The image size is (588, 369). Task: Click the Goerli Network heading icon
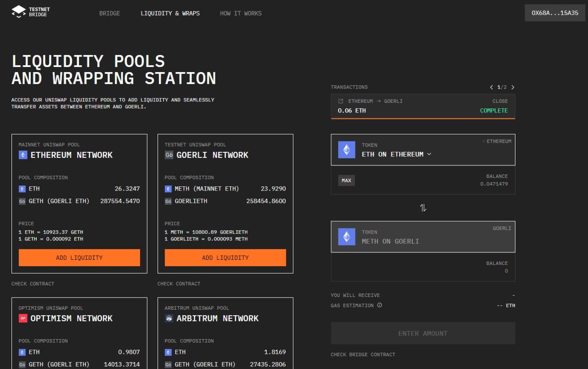pos(169,155)
